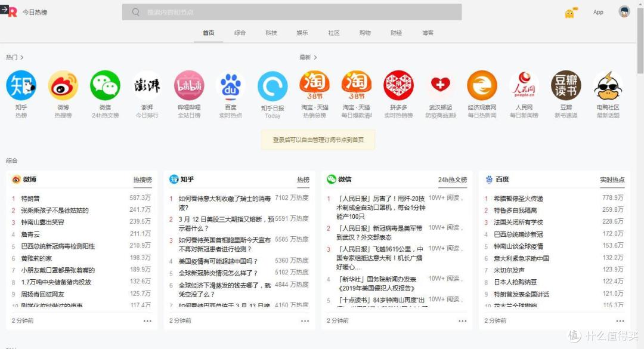Open 实时热点 link on 百度 card
Screen dimensions: 644x349
point(612,180)
